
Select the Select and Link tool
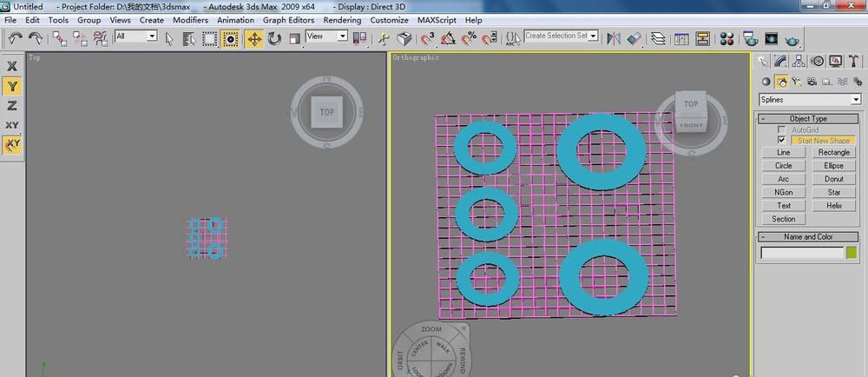[x=60, y=38]
